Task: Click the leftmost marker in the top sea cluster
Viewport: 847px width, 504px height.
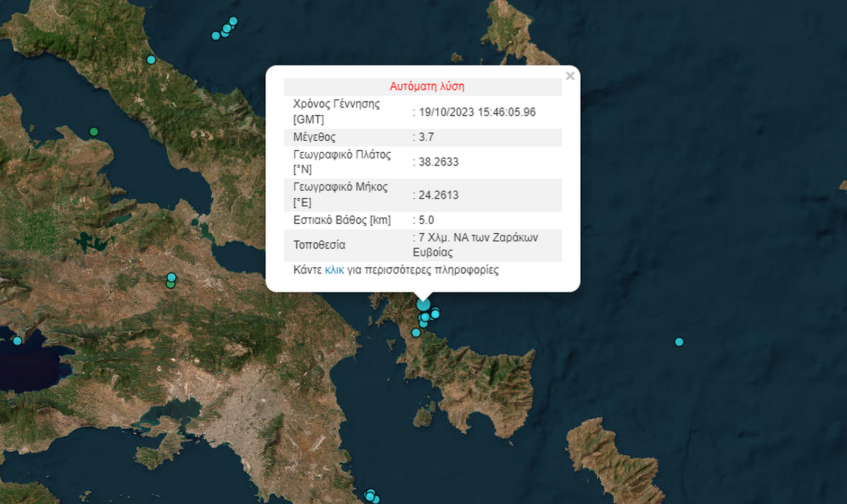Action: click(215, 36)
